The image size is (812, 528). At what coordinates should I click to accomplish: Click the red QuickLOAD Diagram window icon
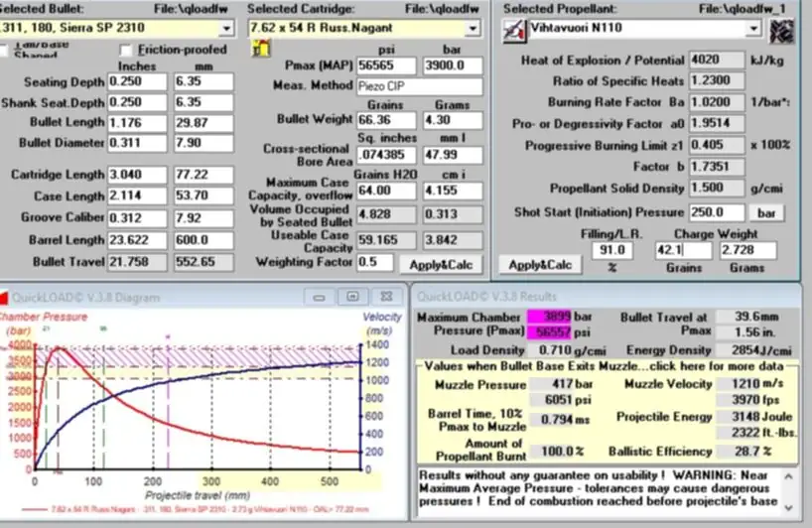click(x=3, y=297)
